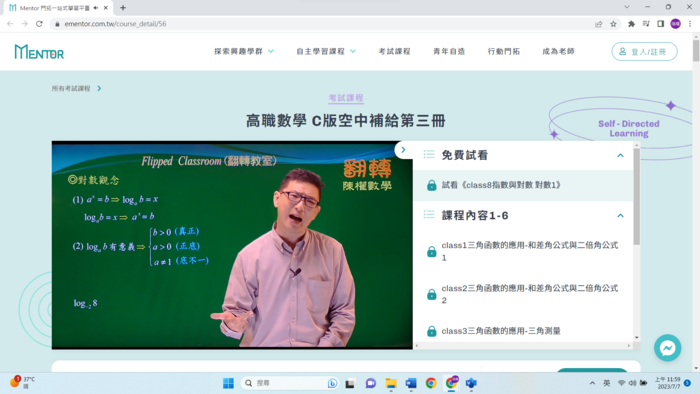700x394 pixels.
Task: Open the taskbar chat app icon
Action: (371, 383)
